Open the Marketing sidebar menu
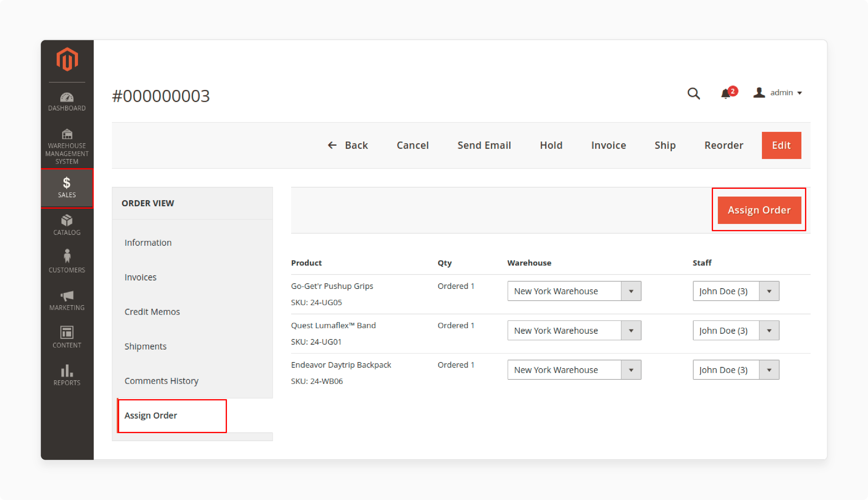 point(67,301)
